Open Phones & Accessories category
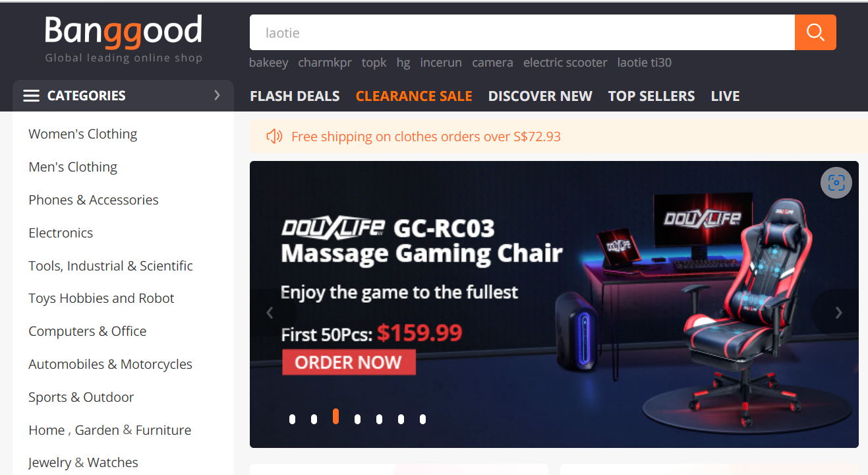868x475 pixels. [x=94, y=200]
